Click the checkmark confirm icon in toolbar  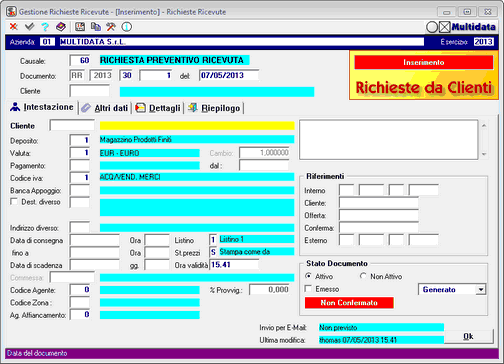click(30, 27)
